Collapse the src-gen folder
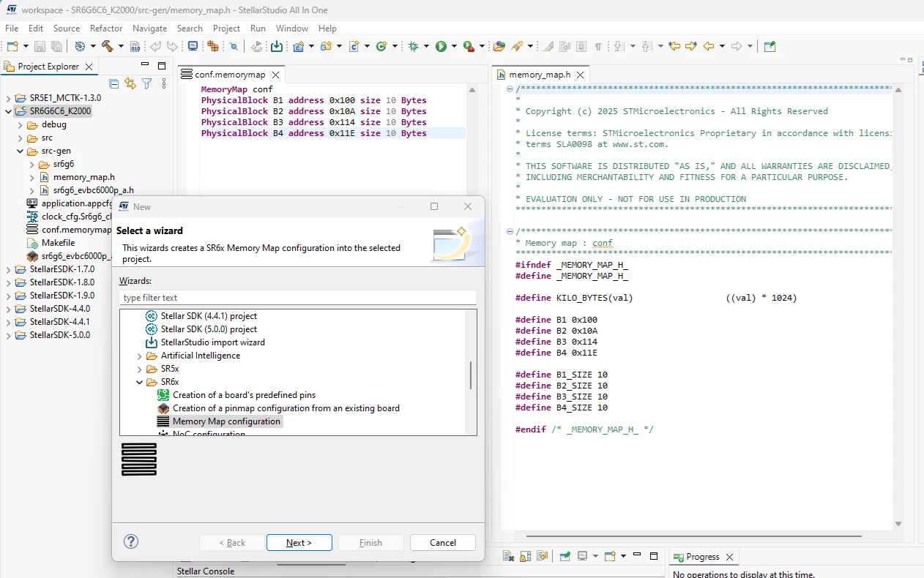Screen dimensions: 924x578 21,151
